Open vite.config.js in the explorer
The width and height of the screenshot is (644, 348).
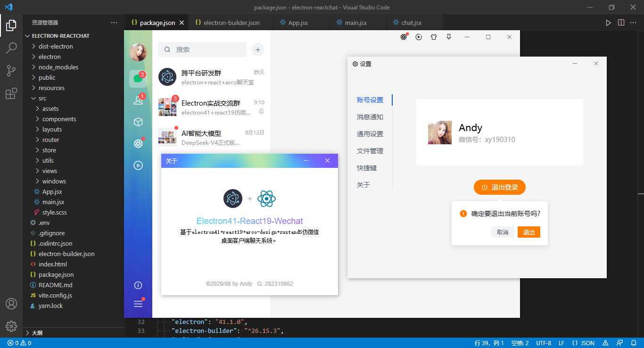click(74, 295)
